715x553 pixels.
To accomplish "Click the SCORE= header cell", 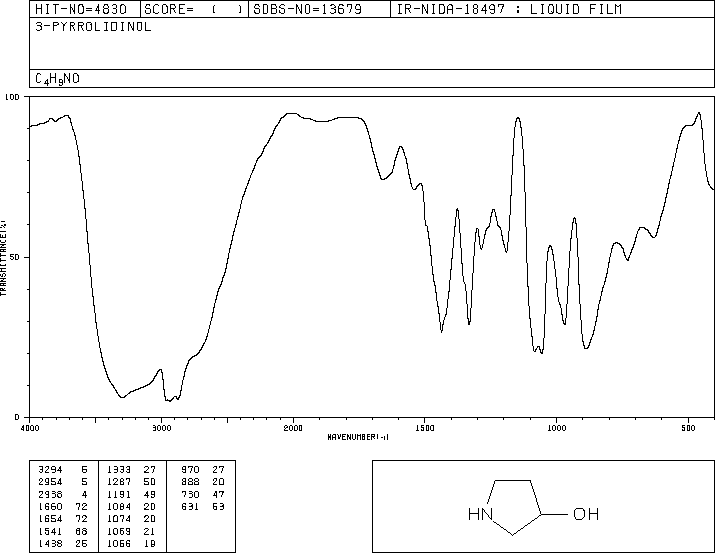I will (x=194, y=9).
